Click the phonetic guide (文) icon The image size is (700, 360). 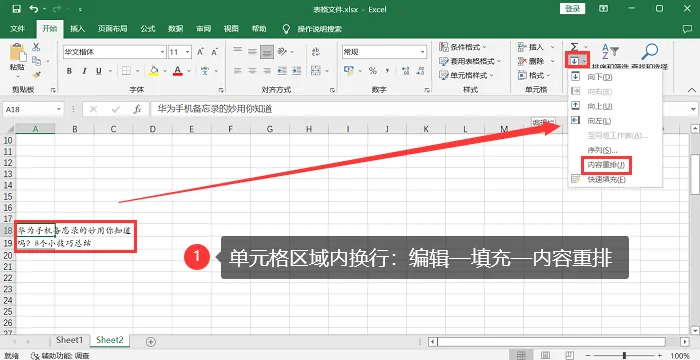(x=205, y=71)
